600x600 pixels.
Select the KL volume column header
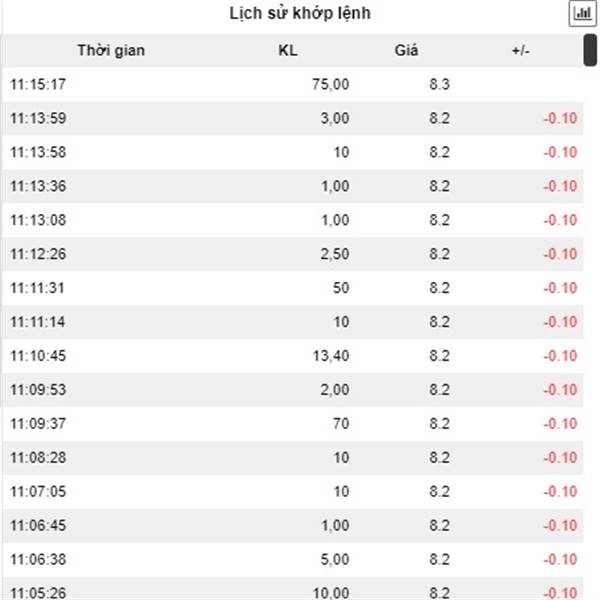click(x=288, y=51)
